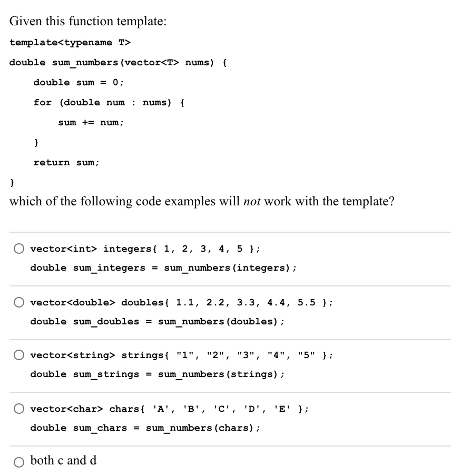Select the radio button for vector<char> chars option

pyautogui.click(x=19, y=409)
